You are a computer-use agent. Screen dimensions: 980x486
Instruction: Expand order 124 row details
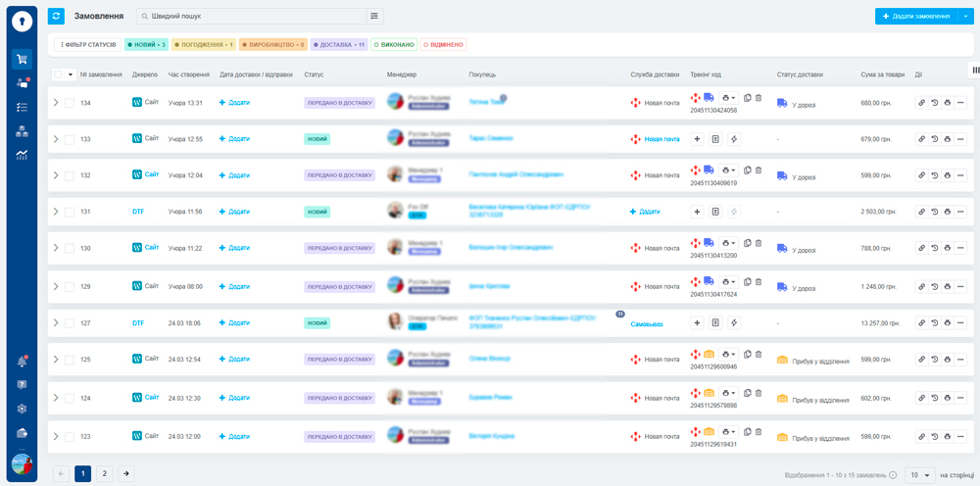pos(56,397)
